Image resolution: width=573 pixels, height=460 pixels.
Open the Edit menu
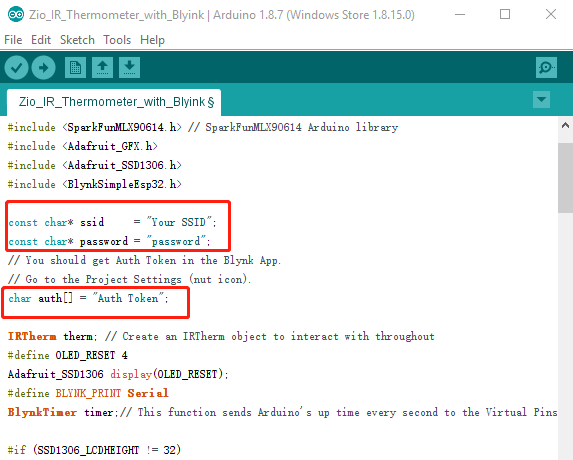[x=41, y=39]
